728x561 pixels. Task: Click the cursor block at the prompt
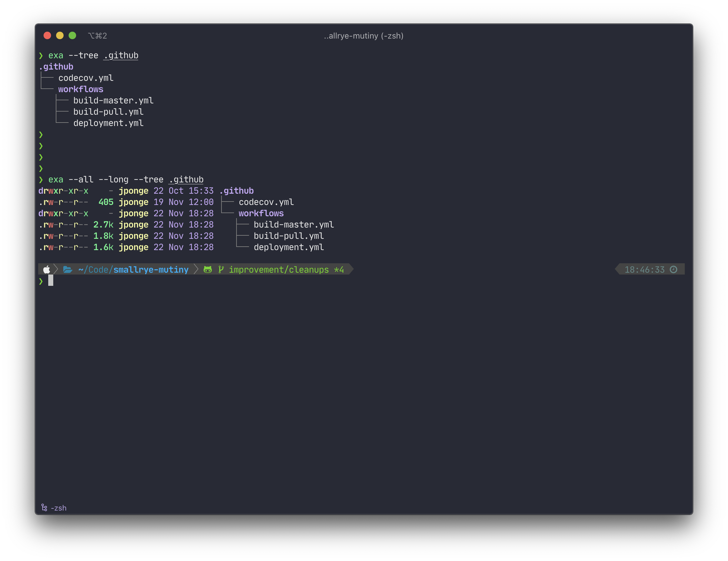tap(51, 280)
